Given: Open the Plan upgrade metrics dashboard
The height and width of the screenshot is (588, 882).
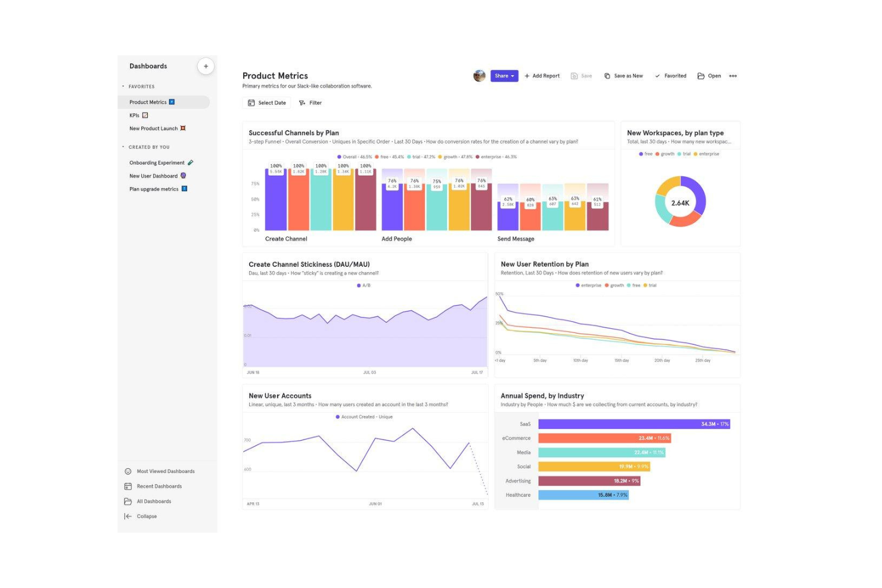Looking at the screenshot, I should [x=158, y=189].
